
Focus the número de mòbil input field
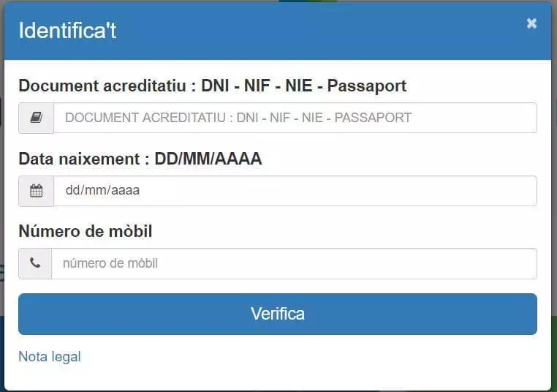294,263
